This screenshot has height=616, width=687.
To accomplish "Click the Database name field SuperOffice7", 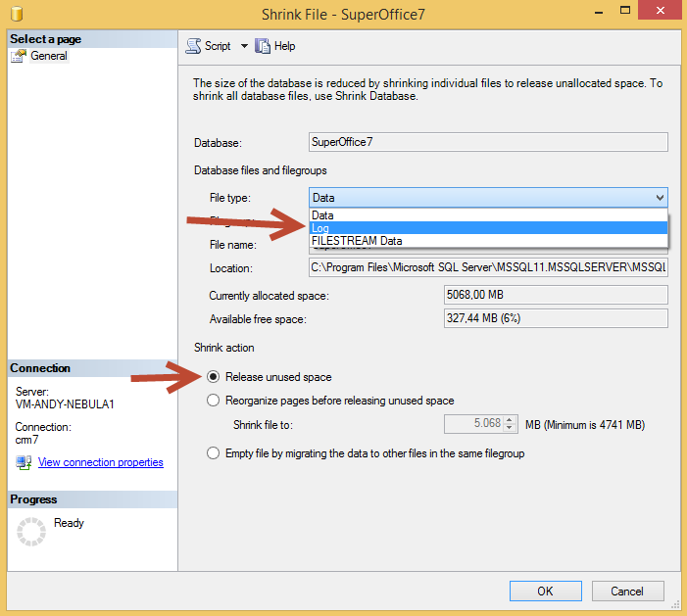I will coord(488,142).
